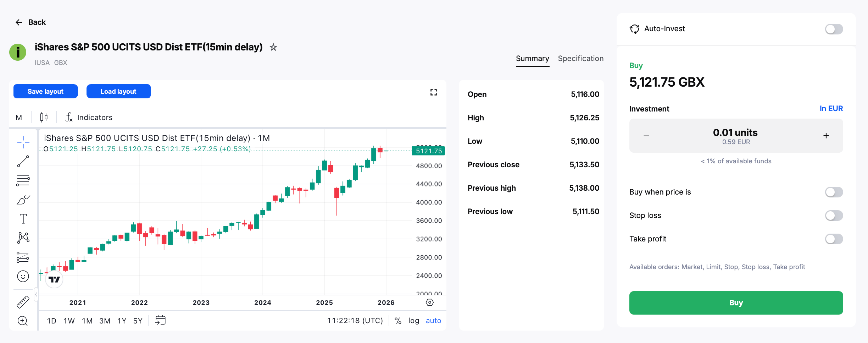Click the Auto-Invest refresh icon
The image size is (868, 343).
(x=634, y=29)
